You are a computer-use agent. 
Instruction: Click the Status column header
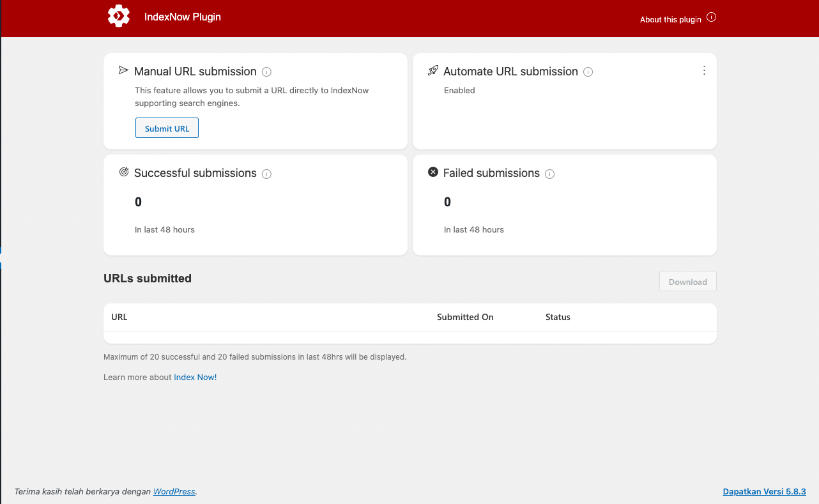(558, 317)
